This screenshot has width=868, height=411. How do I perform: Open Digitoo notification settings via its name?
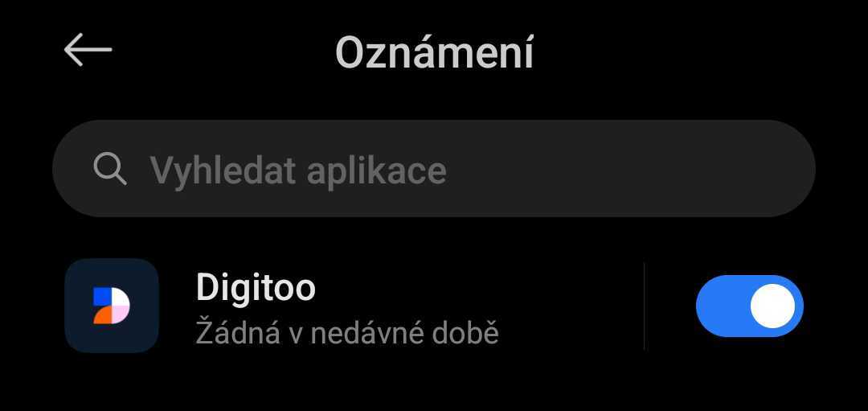tap(256, 287)
